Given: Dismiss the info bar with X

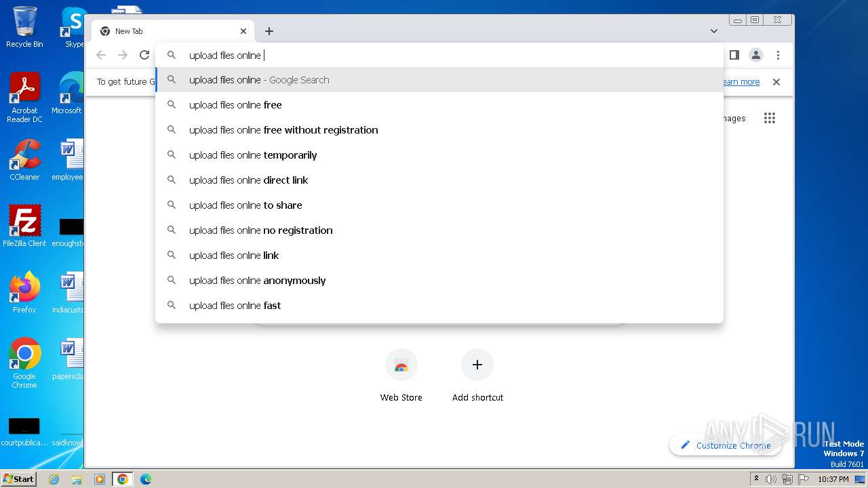Looking at the screenshot, I should tap(776, 82).
